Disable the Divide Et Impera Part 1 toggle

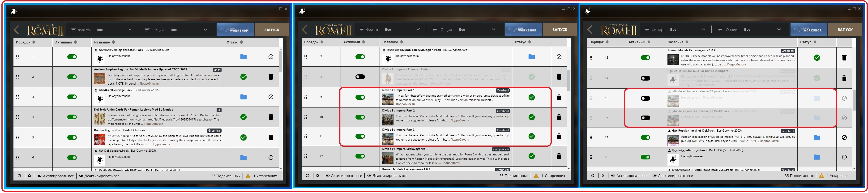(x=360, y=97)
